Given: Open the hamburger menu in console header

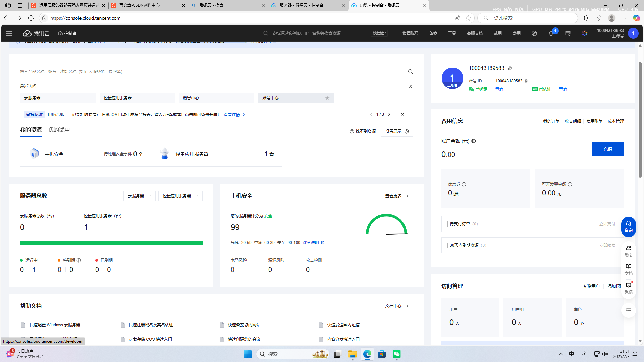Looking at the screenshot, I should (x=9, y=33).
